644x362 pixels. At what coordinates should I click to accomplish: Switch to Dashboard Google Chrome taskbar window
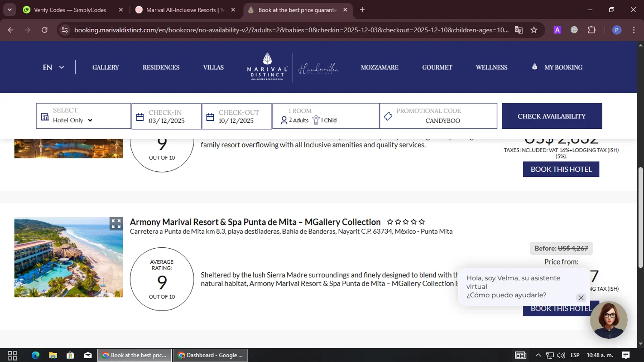(210, 355)
